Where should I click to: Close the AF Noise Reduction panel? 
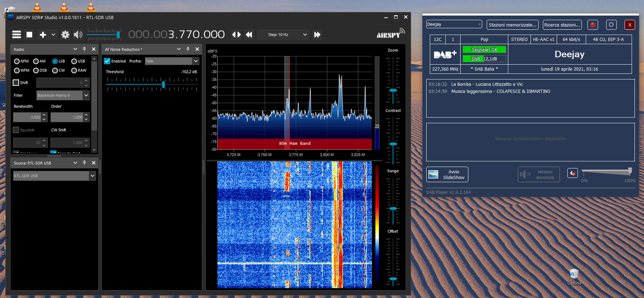coord(197,49)
